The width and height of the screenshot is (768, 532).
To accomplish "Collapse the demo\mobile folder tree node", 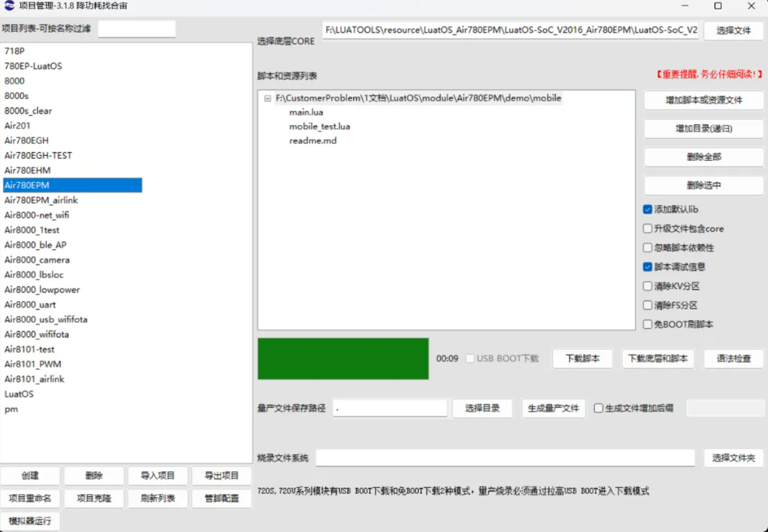I will click(x=267, y=98).
